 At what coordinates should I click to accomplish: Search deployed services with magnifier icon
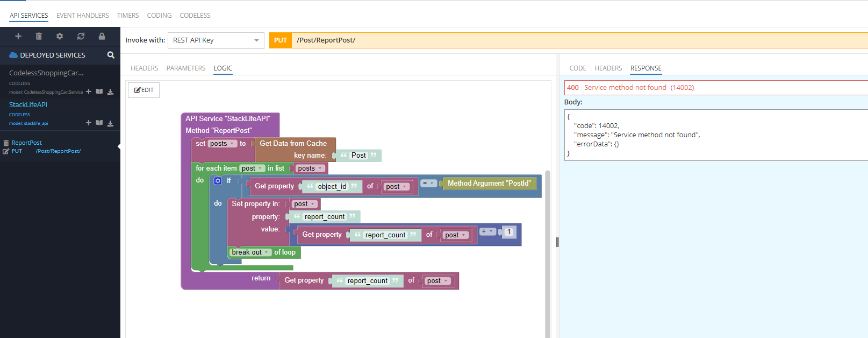[111, 55]
